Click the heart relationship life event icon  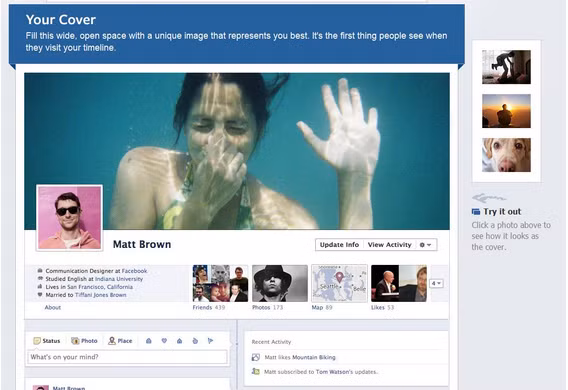tap(164, 341)
